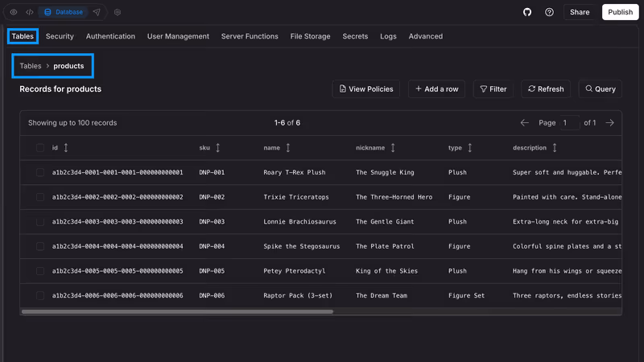Click the Add a row button
Viewport: 644px width, 362px height.
coord(436,89)
